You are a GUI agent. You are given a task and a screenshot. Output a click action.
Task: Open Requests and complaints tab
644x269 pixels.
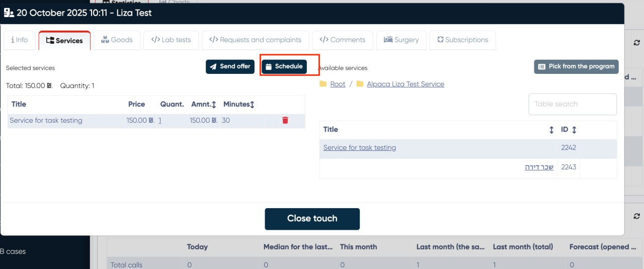click(255, 40)
